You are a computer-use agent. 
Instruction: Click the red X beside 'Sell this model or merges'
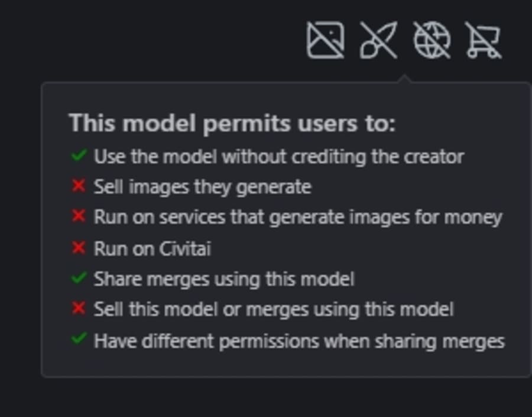pos(79,308)
